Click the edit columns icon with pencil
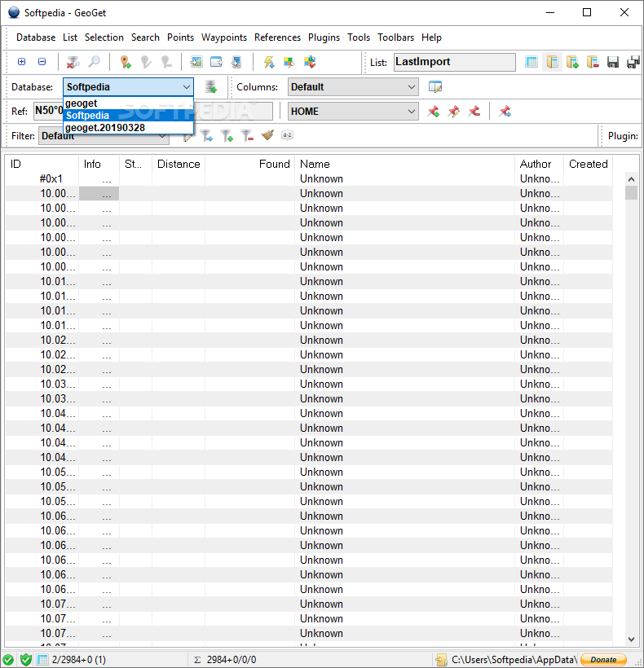Image resolution: width=644 pixels, height=668 pixels. point(435,87)
